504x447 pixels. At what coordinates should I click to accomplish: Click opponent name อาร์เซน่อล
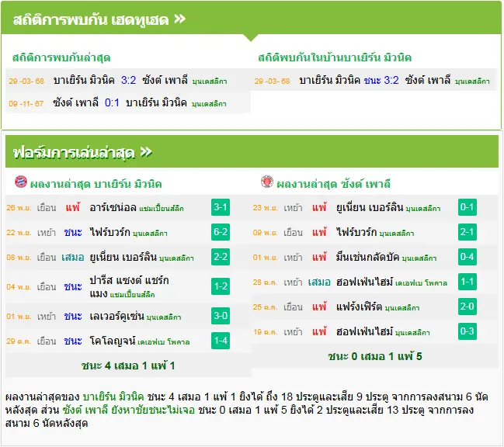pos(113,208)
